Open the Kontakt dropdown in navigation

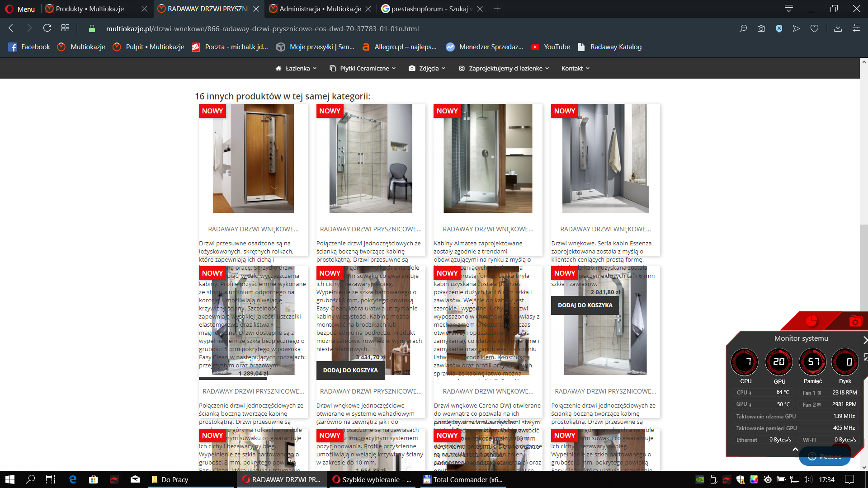click(x=575, y=68)
